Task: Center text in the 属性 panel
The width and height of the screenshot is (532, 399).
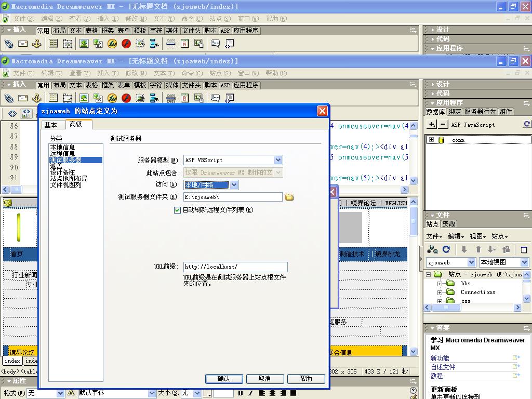Action: point(272,393)
